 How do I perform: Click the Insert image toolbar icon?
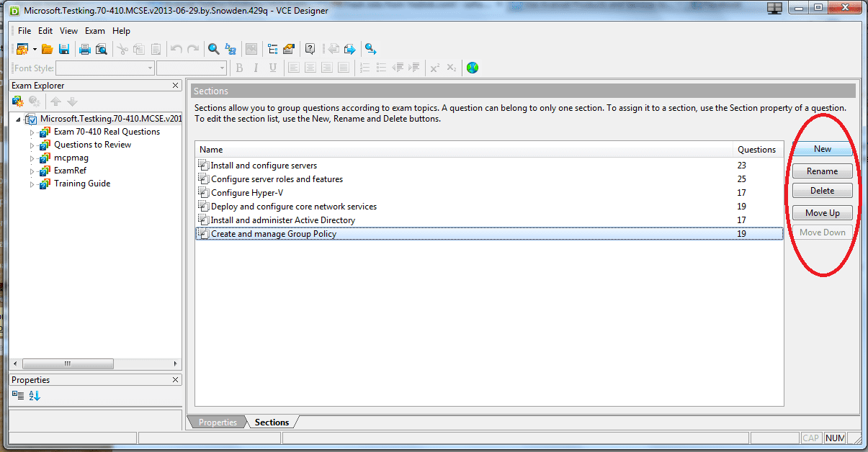point(251,49)
